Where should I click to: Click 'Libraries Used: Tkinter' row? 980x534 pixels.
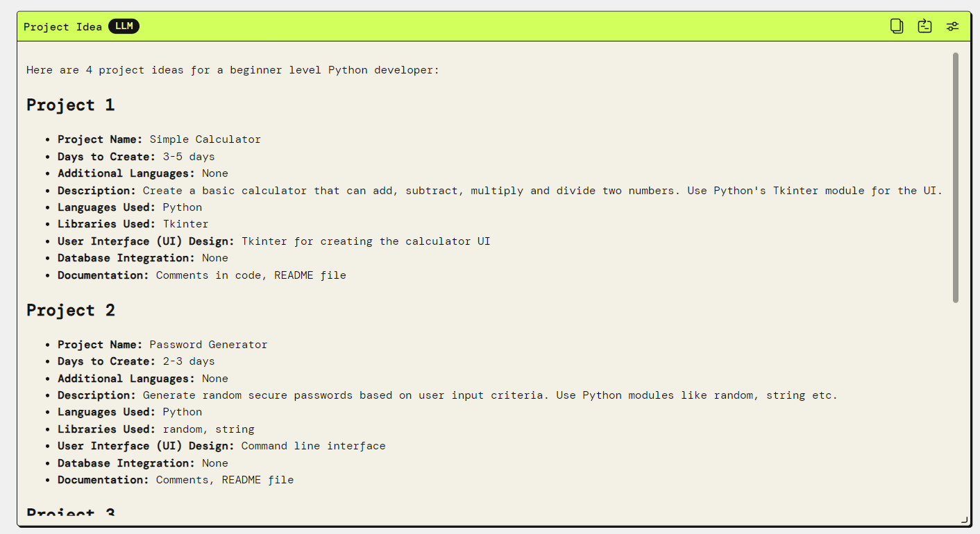tap(133, 224)
